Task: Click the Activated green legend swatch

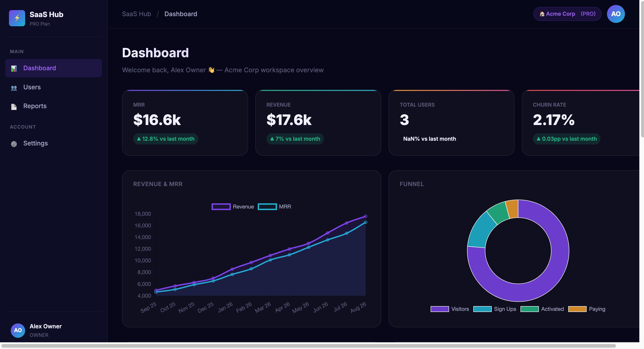Action: coord(529,309)
